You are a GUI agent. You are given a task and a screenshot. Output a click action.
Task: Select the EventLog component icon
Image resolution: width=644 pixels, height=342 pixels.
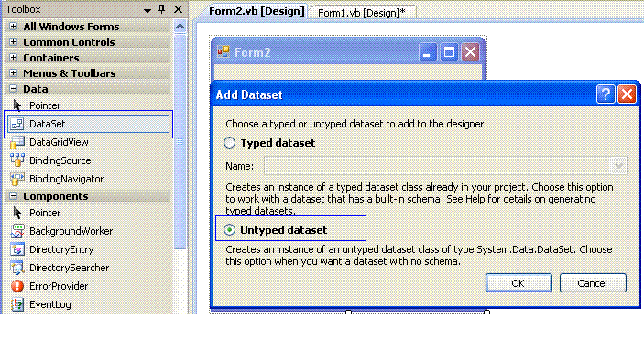(x=17, y=304)
